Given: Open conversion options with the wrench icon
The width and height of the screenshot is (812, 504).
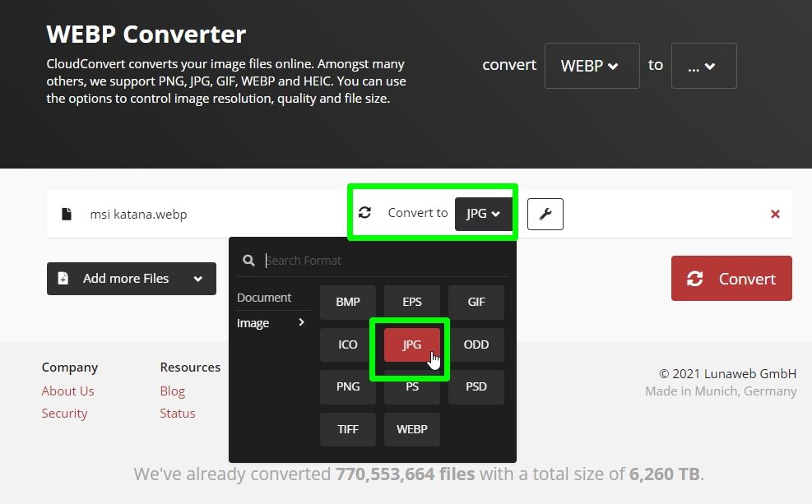Looking at the screenshot, I should (545, 214).
